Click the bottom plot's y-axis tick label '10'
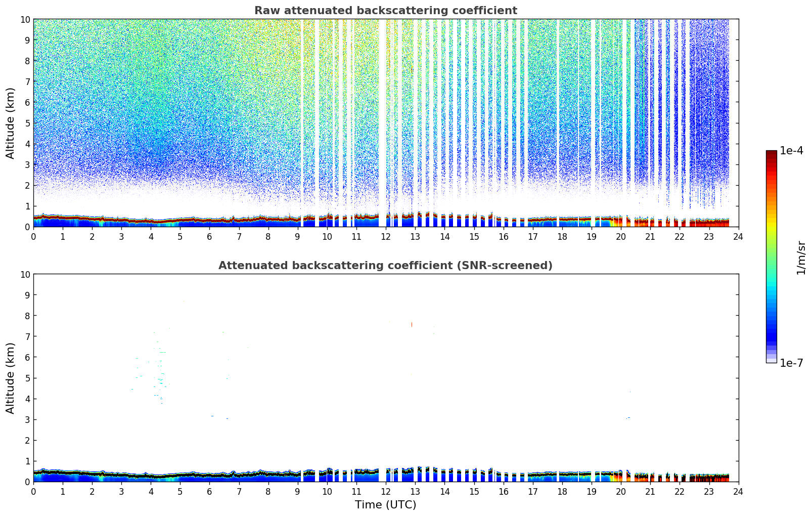This screenshot has width=812, height=516. point(25,274)
